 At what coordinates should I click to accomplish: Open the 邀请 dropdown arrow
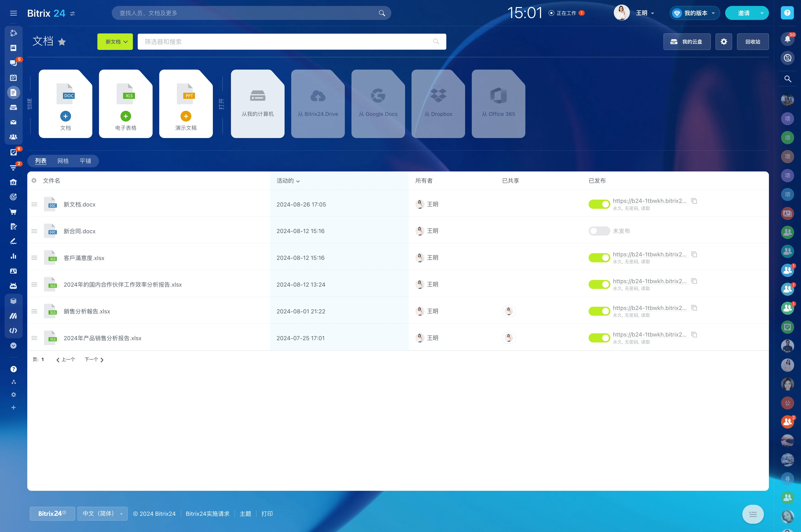click(762, 13)
